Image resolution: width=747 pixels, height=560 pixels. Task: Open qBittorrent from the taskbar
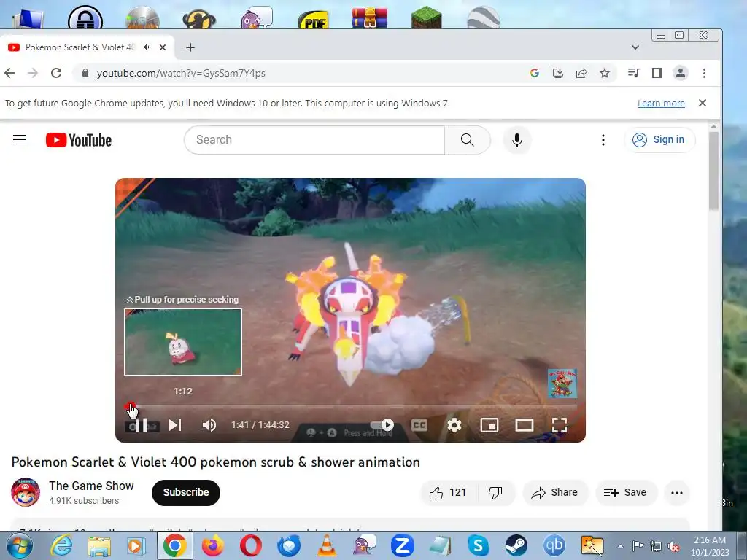pos(554,545)
